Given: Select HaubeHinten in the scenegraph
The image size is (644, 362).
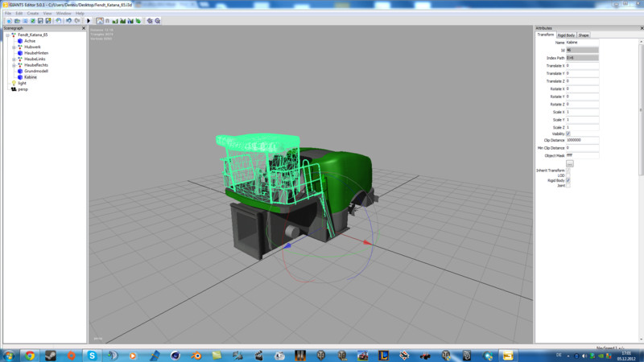Looking at the screenshot, I should click(36, 53).
